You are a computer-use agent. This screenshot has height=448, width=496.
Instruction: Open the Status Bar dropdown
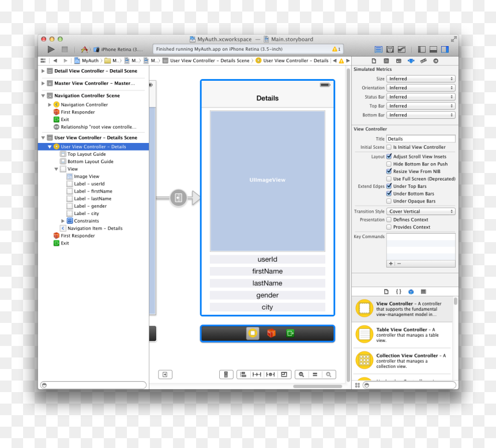[x=420, y=97]
